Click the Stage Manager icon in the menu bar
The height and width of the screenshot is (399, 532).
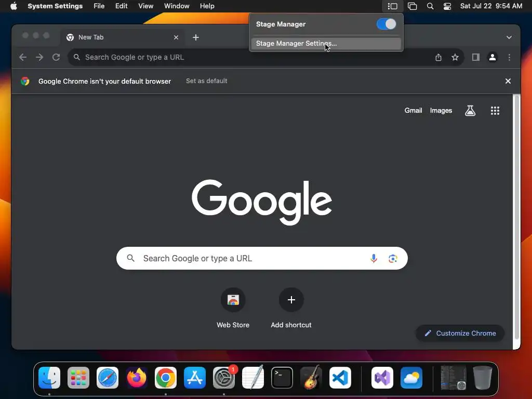(393, 6)
